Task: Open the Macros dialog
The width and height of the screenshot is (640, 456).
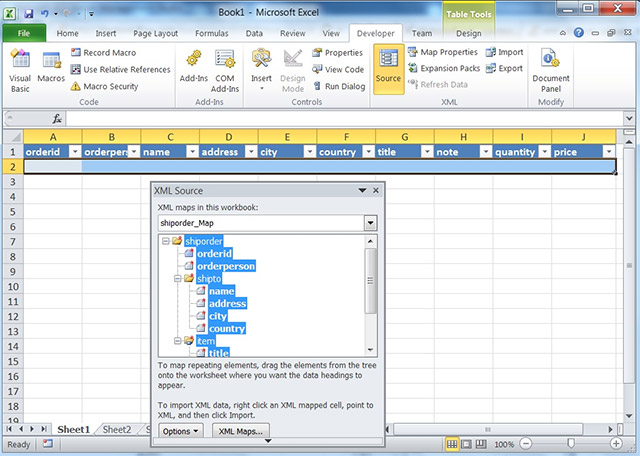Action: pos(51,67)
